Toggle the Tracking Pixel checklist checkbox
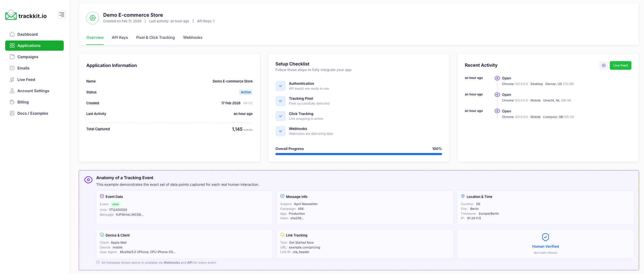The height and width of the screenshot is (274, 644). [280, 101]
